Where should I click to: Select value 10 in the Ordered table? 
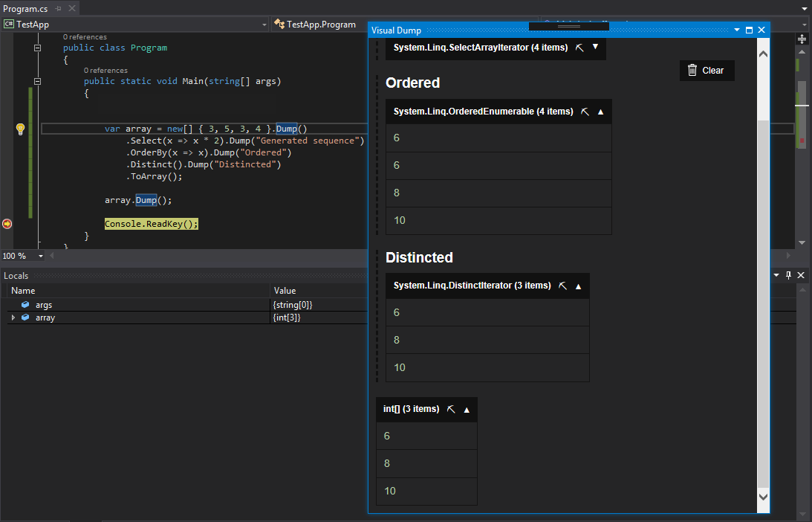tap(498, 221)
